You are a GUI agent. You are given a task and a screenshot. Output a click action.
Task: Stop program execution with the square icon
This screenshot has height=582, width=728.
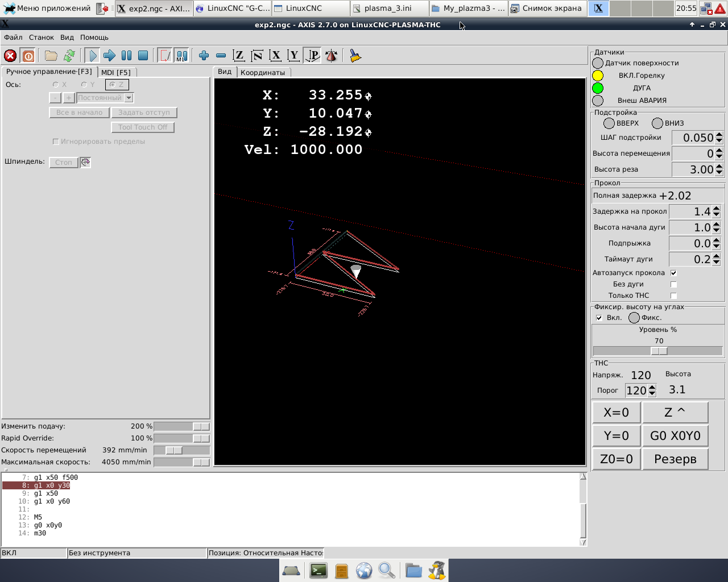point(143,56)
